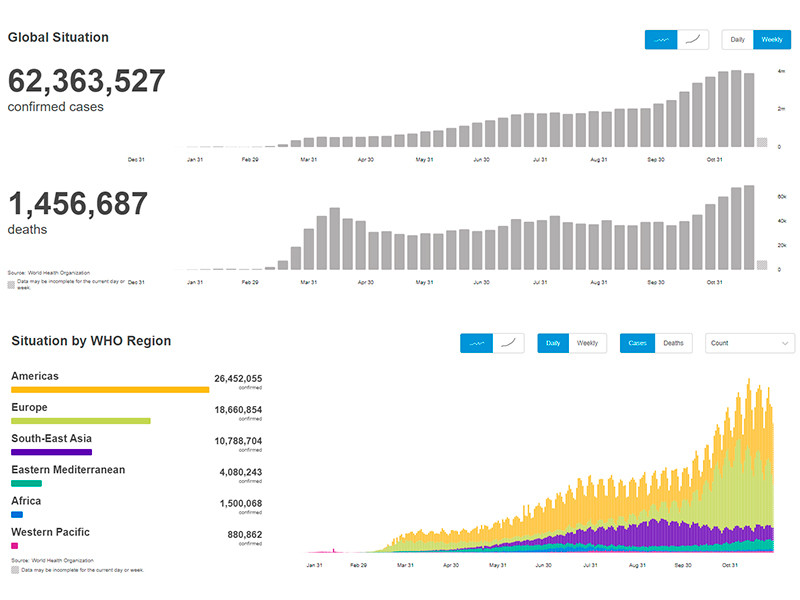The height and width of the screenshot is (600, 800).
Task: Select the Americas region label
Action: coord(35,377)
